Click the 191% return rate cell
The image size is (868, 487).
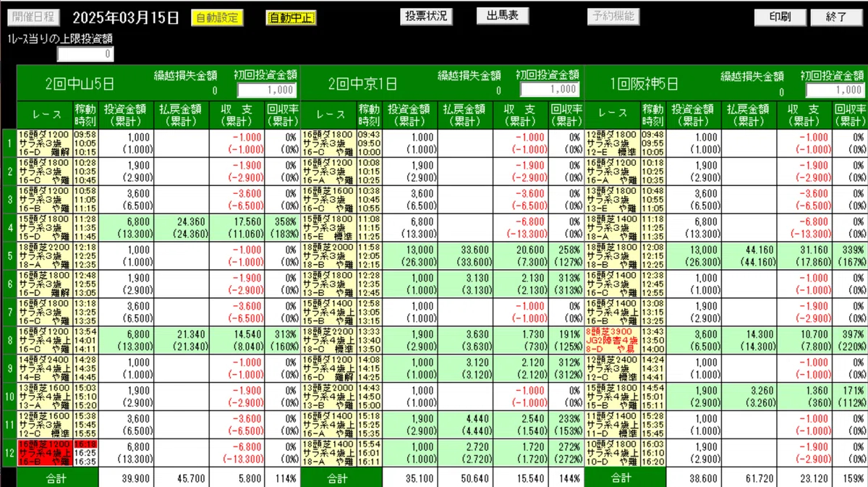tap(566, 339)
